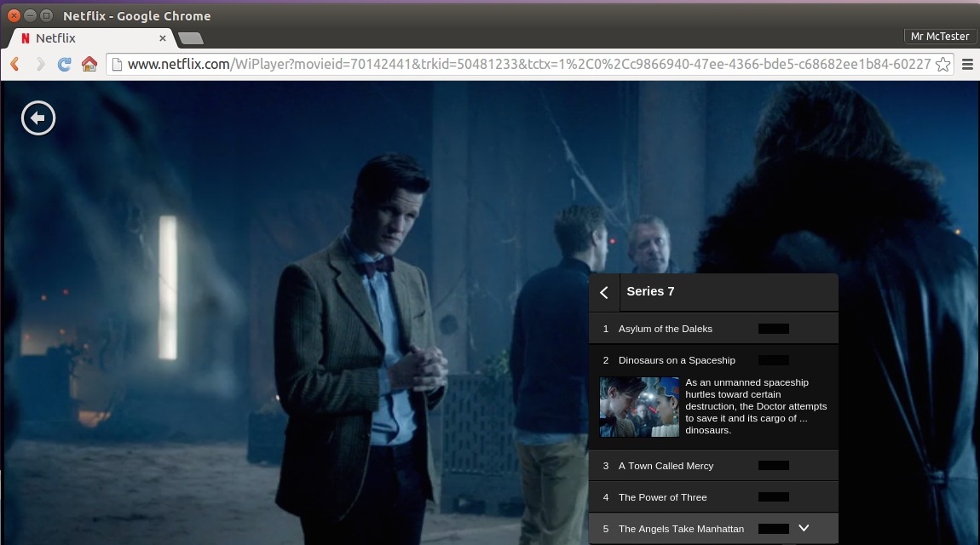Bookmark this page with the star
The width and height of the screenshot is (980, 545).
pos(943,64)
